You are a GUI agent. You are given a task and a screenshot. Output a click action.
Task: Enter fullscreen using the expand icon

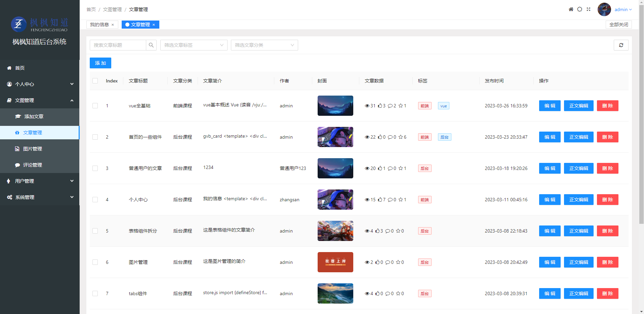pos(589,9)
